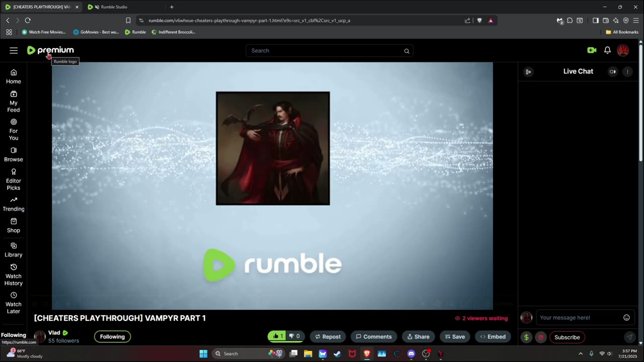Open Vlad channel name link
644x362 pixels.
pyautogui.click(x=54, y=333)
